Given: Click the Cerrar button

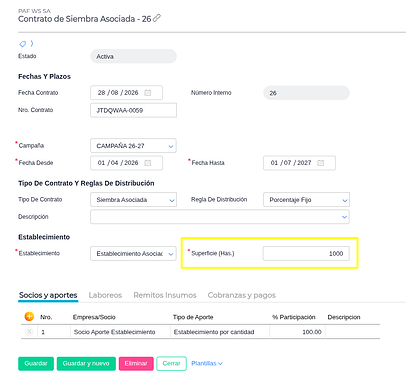Looking at the screenshot, I should point(171,363).
